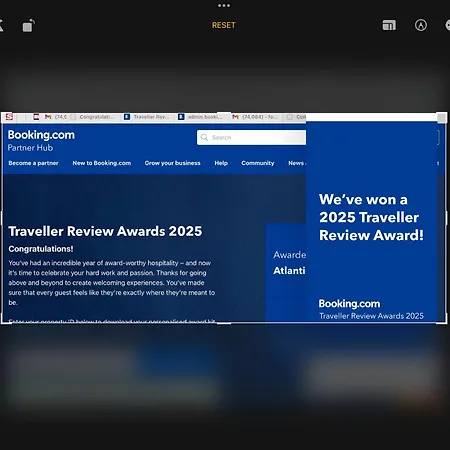Switch to the Congratulati... browser tab
Screen dimensions: 450x450
click(x=93, y=117)
